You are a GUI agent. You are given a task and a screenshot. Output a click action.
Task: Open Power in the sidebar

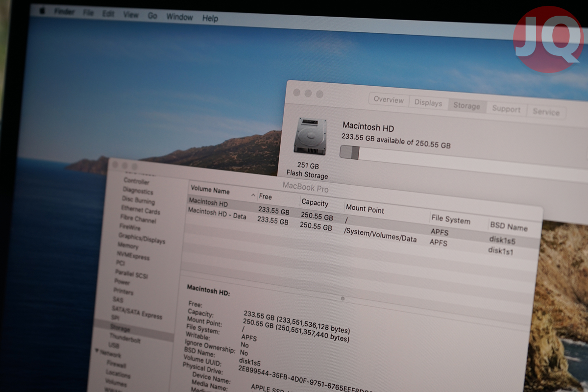pyautogui.click(x=122, y=282)
